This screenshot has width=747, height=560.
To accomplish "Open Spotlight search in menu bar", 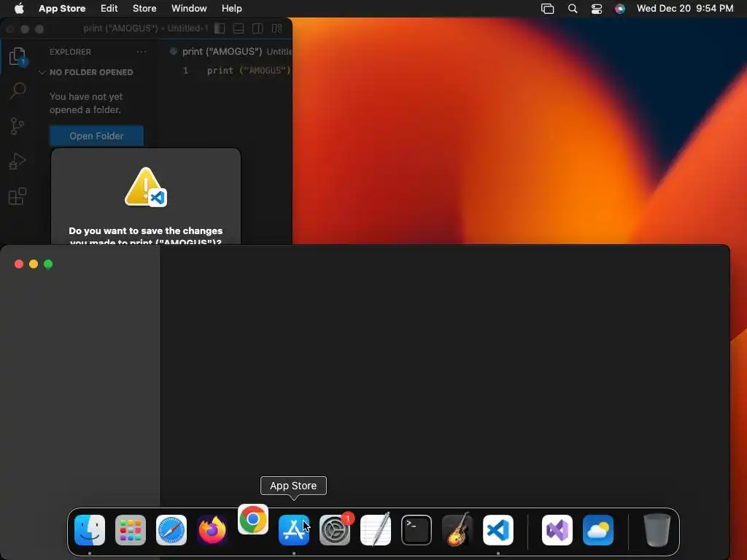I will click(x=573, y=9).
